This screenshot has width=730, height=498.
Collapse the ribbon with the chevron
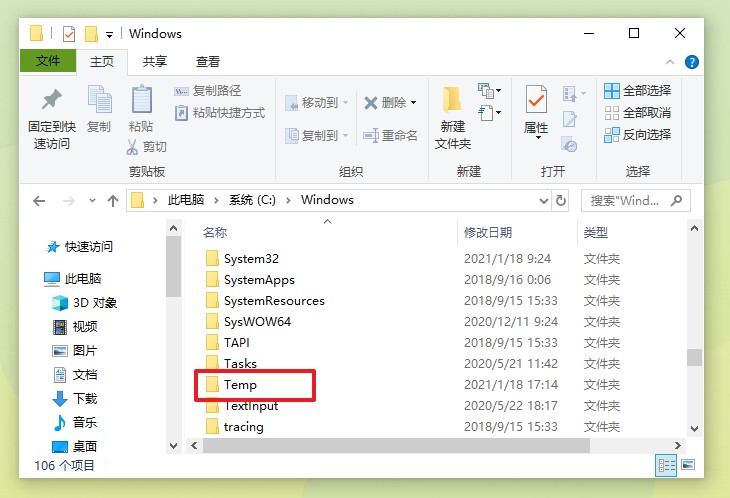click(670, 61)
